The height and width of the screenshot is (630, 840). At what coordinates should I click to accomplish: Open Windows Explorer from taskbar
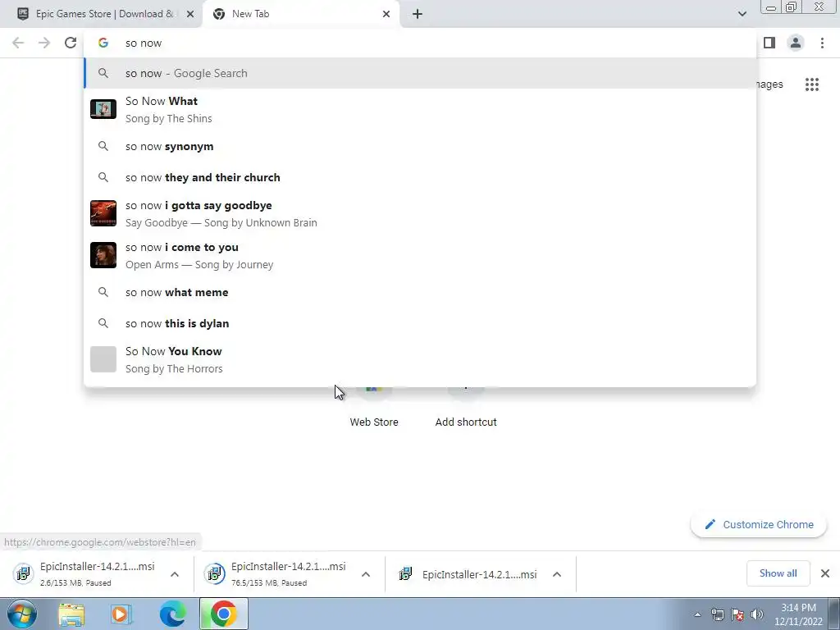tap(71, 614)
